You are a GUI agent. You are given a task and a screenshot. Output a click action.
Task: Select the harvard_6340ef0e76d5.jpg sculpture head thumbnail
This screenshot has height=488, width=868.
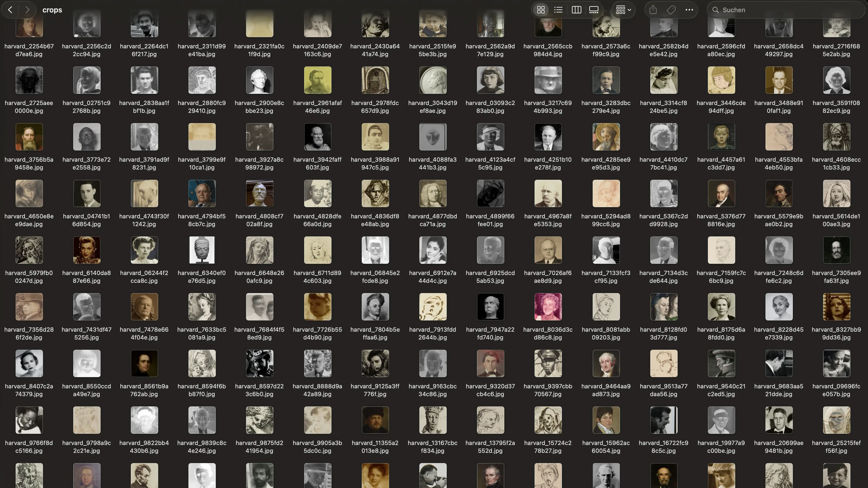coord(202,250)
